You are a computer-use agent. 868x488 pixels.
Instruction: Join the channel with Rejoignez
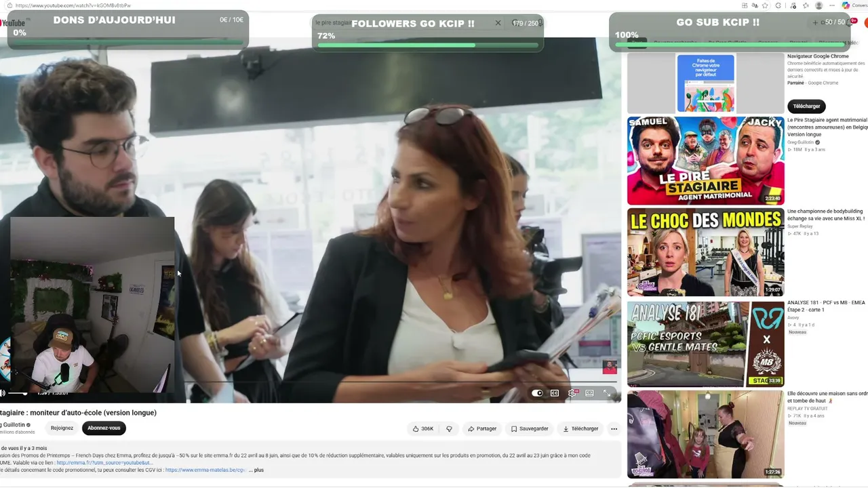[62, 428]
